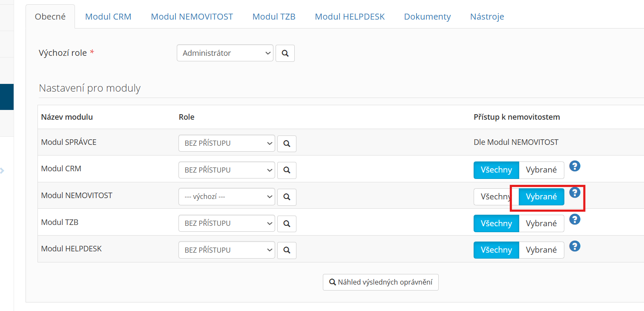The image size is (644, 311).
Task: Click the help icon in Modul CRM row
Action: point(575,166)
